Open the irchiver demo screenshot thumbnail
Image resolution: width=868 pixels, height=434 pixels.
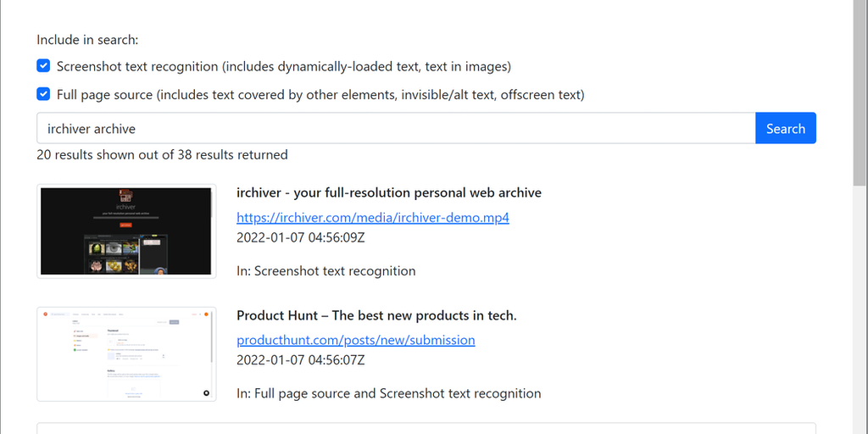click(x=126, y=231)
